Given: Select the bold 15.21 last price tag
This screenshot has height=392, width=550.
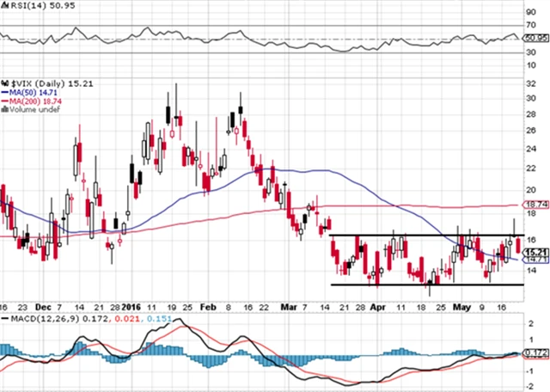Looking at the screenshot, I should click(x=536, y=252).
